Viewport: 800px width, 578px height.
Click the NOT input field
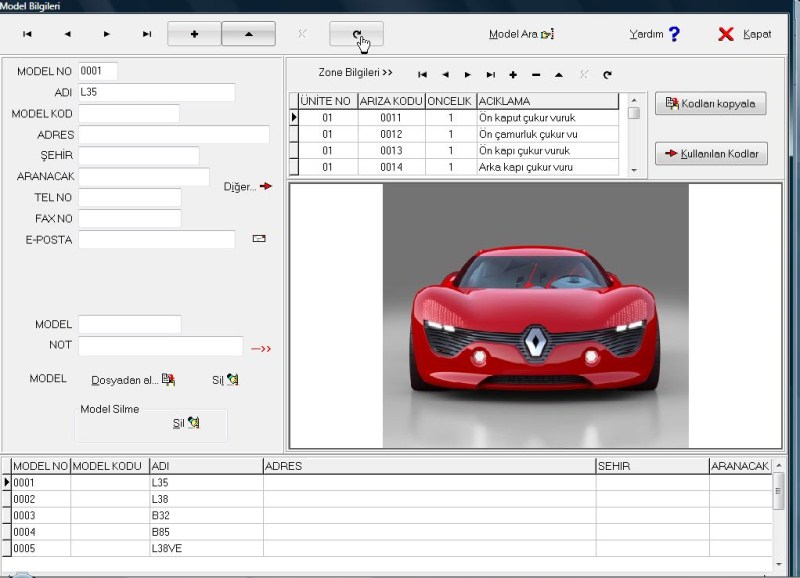(x=161, y=345)
